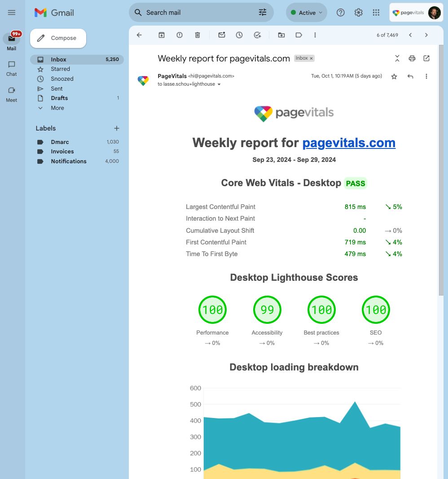Image resolution: width=448 pixels, height=479 pixels.
Task: Delete the email with trash icon
Action: tap(198, 35)
